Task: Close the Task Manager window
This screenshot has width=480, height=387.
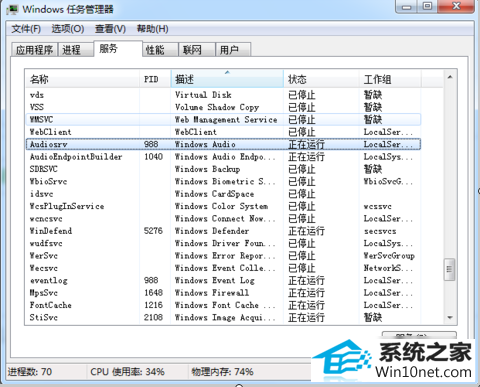Action: click(x=456, y=7)
